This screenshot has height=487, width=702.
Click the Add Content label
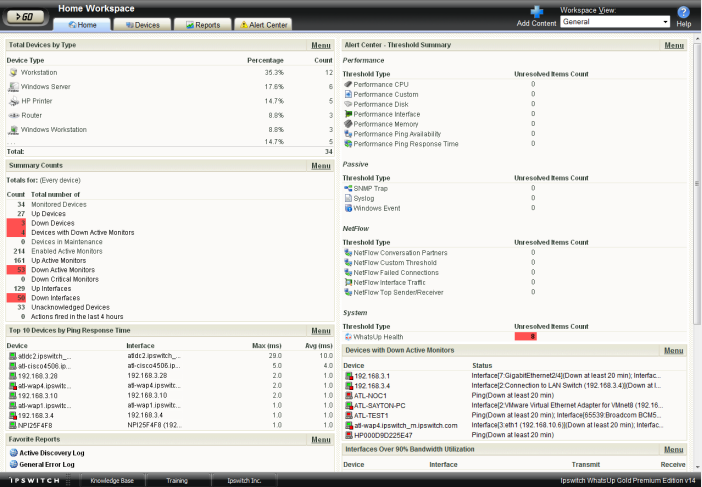pos(536,23)
